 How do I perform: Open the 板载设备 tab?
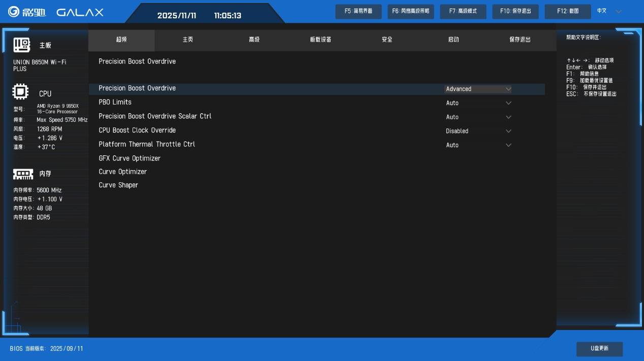click(320, 40)
